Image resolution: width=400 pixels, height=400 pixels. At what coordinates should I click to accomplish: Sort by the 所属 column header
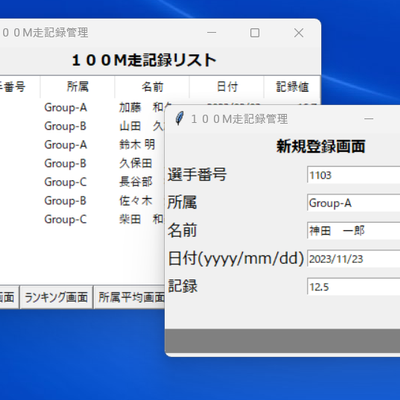pos(77,87)
